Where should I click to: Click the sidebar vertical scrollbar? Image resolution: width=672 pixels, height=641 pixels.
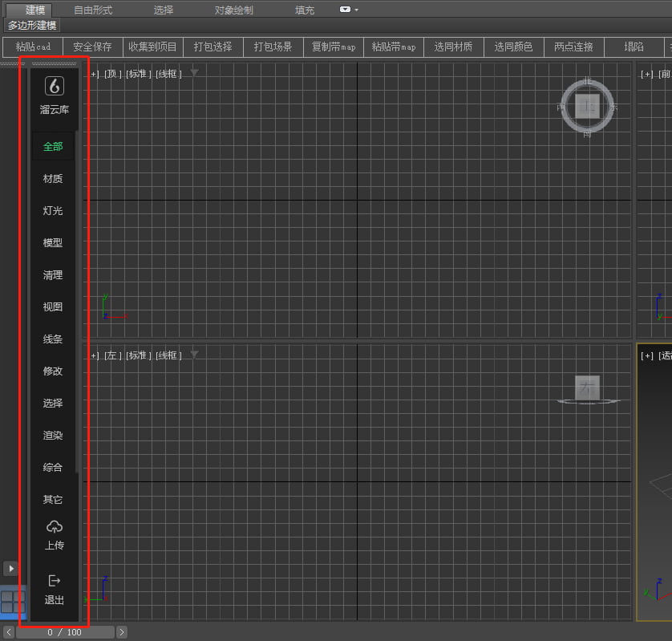(77, 302)
